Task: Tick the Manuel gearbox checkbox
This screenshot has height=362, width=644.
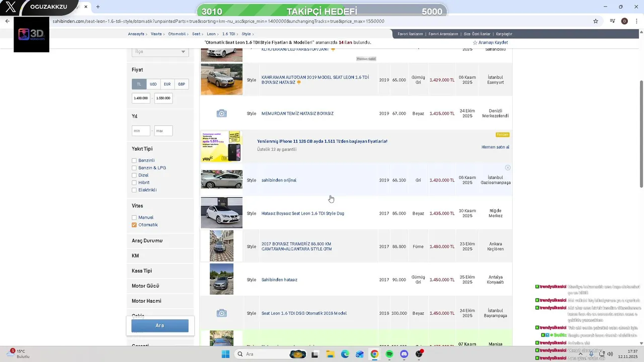Action: (x=134, y=218)
